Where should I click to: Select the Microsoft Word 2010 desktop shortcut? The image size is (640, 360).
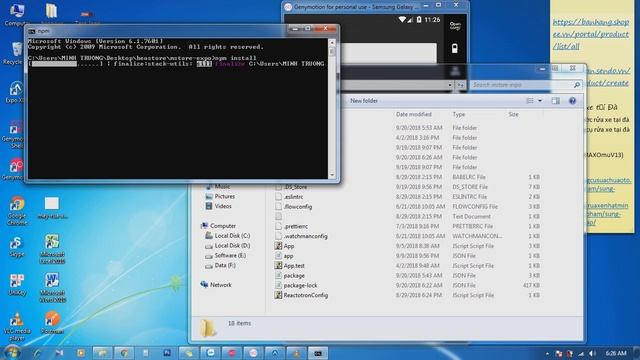tap(52, 288)
